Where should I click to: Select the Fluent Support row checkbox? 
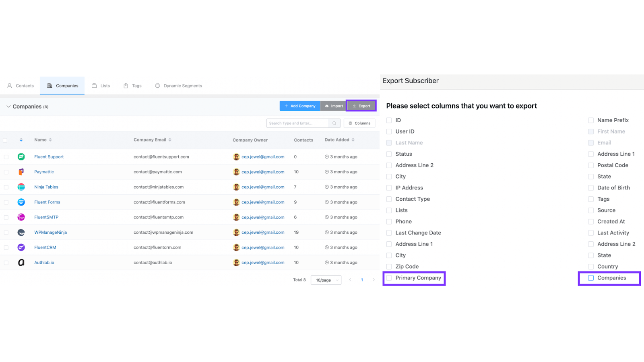[6, 157]
